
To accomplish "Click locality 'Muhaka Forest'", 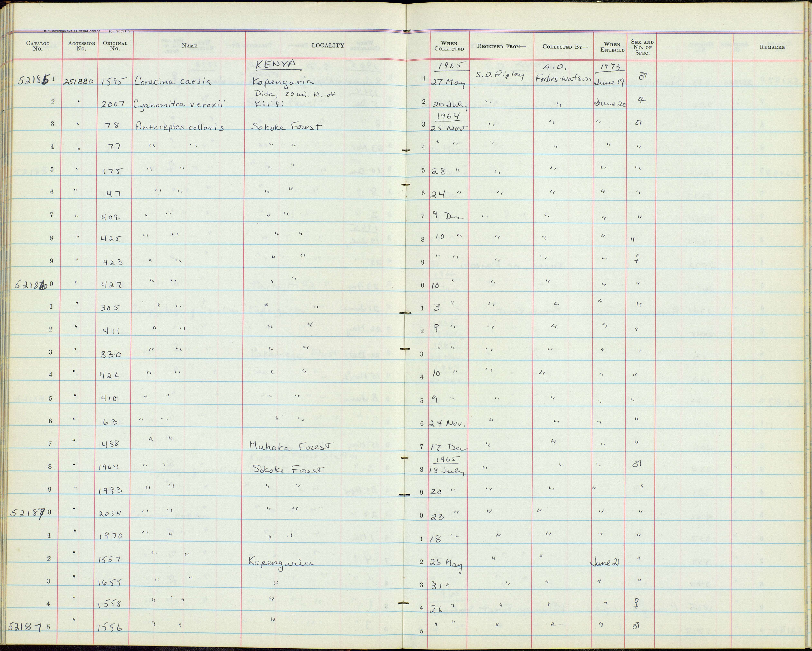I will pos(291,447).
